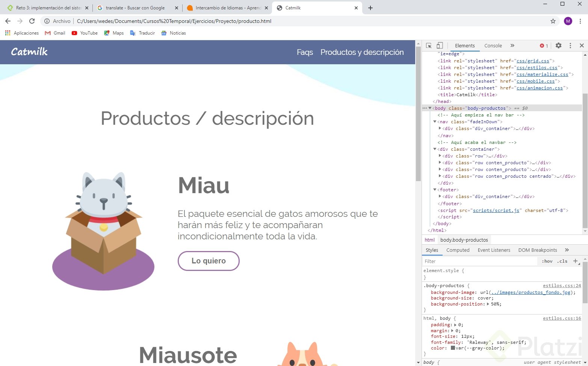Close the translate - Buscar con Google tab
The width and height of the screenshot is (588, 366).
point(177,8)
